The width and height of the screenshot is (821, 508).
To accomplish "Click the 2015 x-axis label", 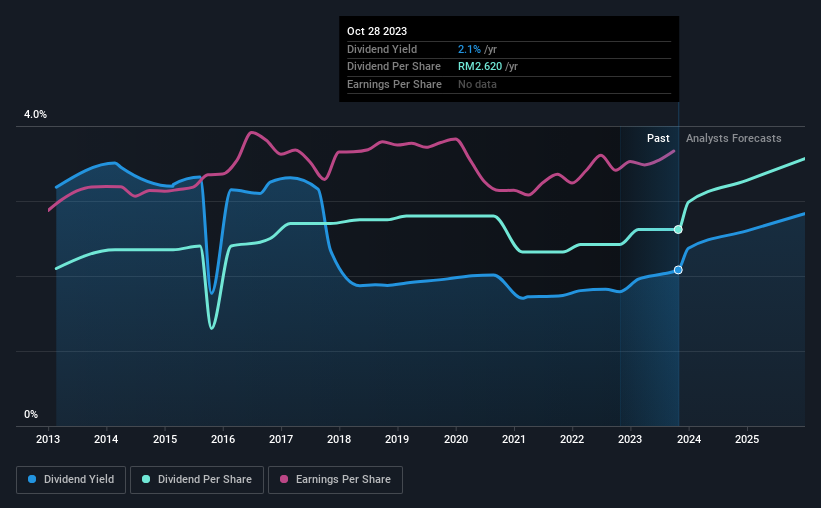I will 165,439.
